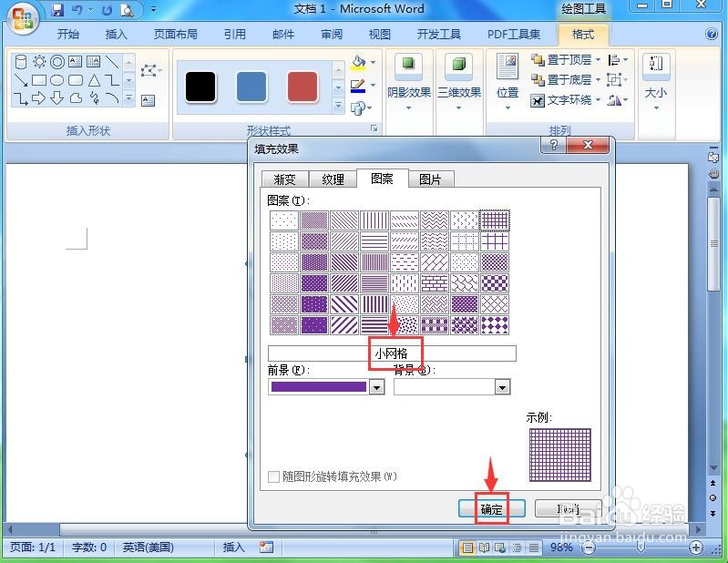The image size is (728, 563).
Task: Open Send to Back (置于底层) dropdown arrow
Action: click(x=598, y=80)
